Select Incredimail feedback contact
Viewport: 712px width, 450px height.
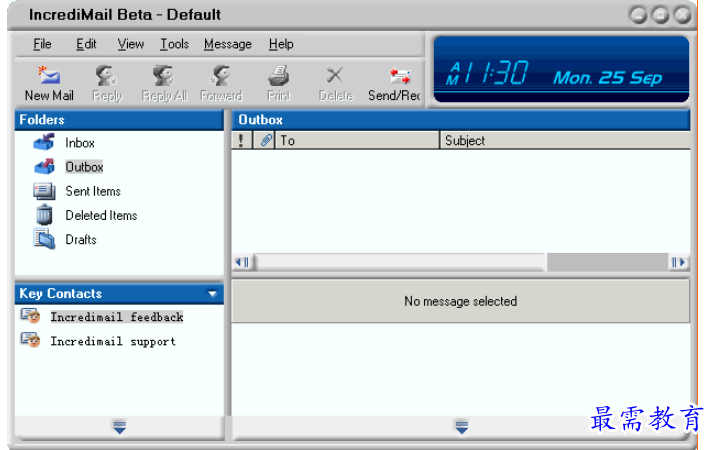click(x=116, y=317)
